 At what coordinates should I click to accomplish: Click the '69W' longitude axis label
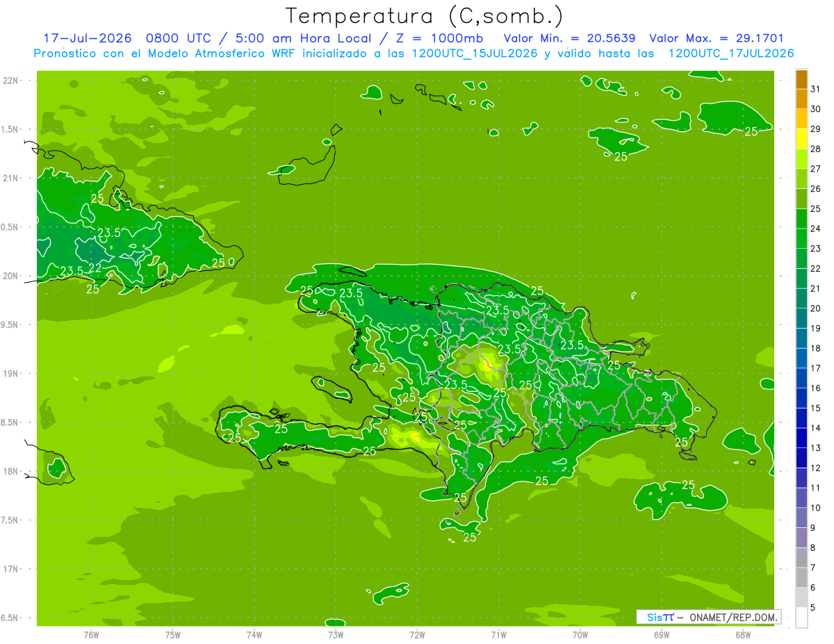662,635
